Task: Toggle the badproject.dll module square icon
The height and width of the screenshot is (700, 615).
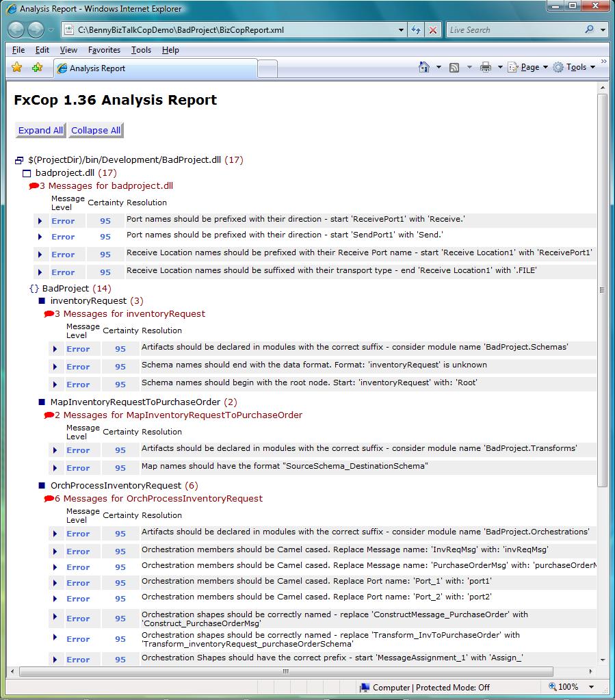Action: point(26,173)
